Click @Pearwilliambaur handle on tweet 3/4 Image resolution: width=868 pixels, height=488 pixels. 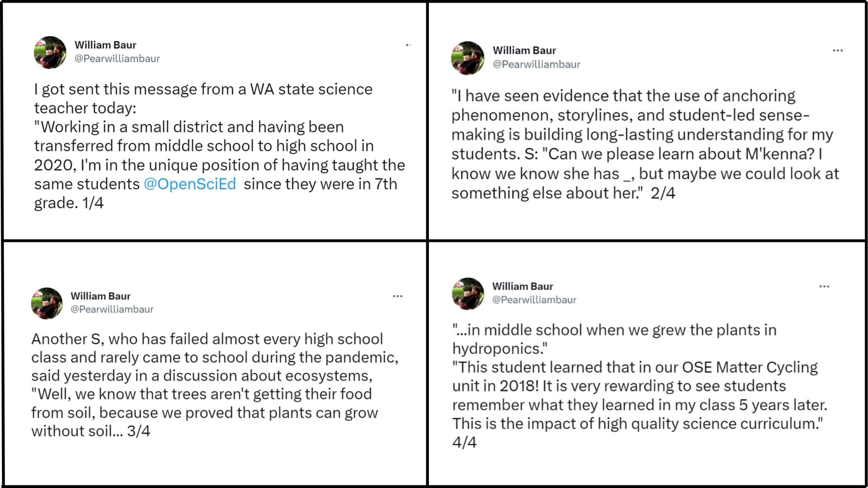click(112, 309)
